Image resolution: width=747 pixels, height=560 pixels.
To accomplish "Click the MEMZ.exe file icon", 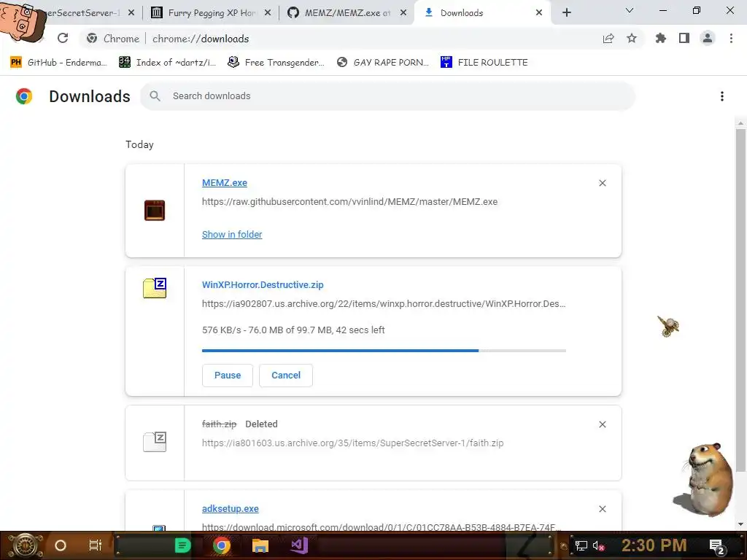I will [155, 211].
